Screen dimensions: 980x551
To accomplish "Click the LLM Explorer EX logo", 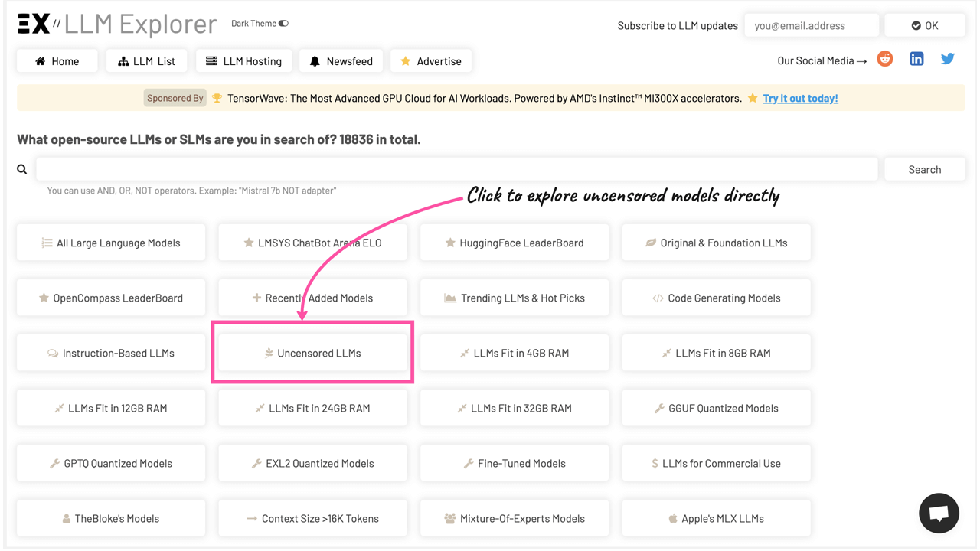I will [34, 24].
